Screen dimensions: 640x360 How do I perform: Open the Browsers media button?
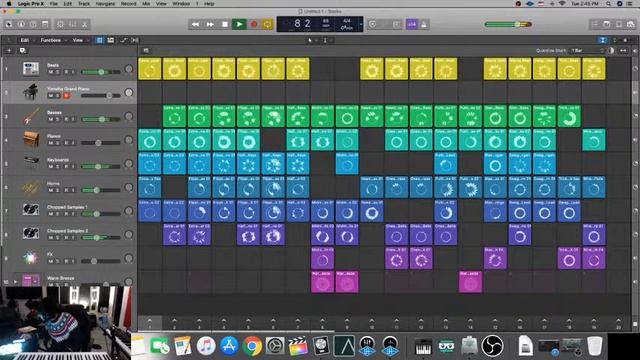[631, 24]
